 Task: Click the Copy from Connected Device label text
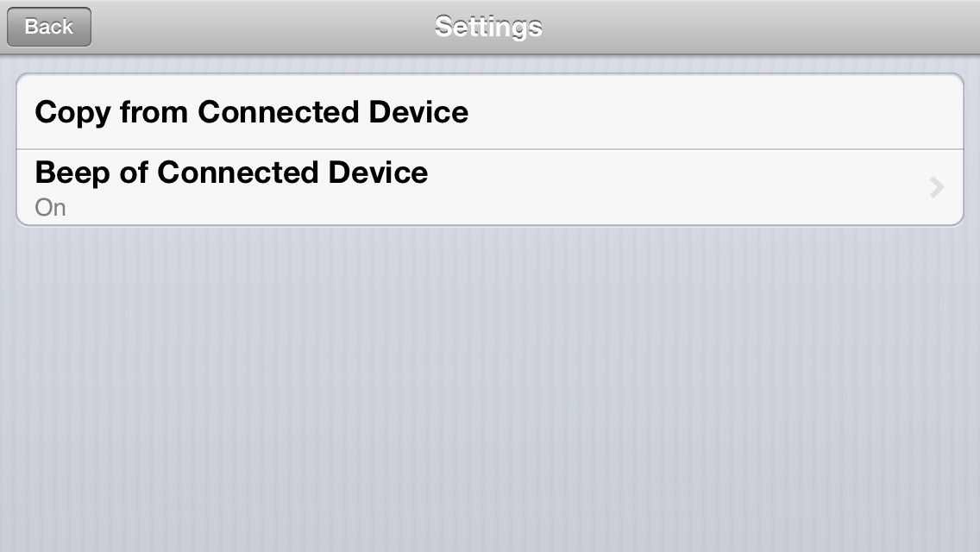251,113
